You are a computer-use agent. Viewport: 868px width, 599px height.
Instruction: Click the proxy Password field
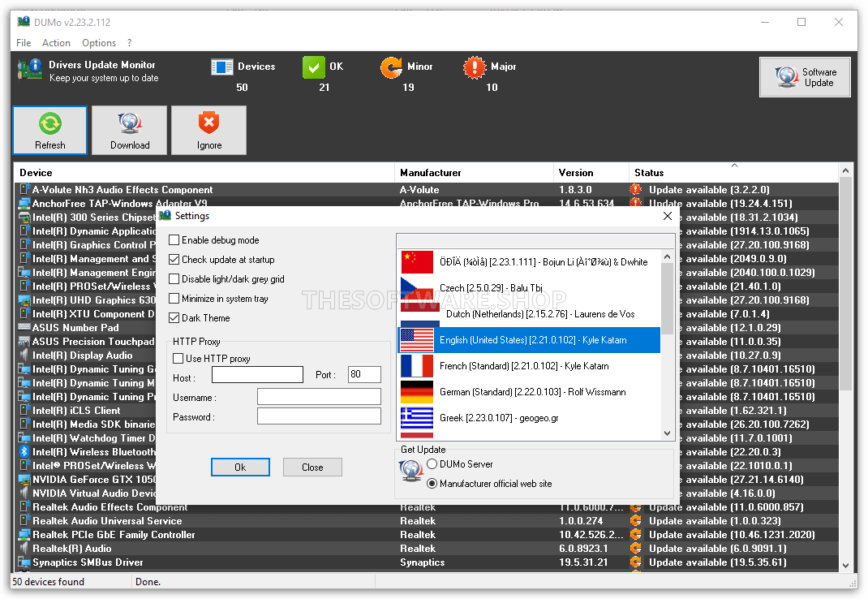coord(319,416)
